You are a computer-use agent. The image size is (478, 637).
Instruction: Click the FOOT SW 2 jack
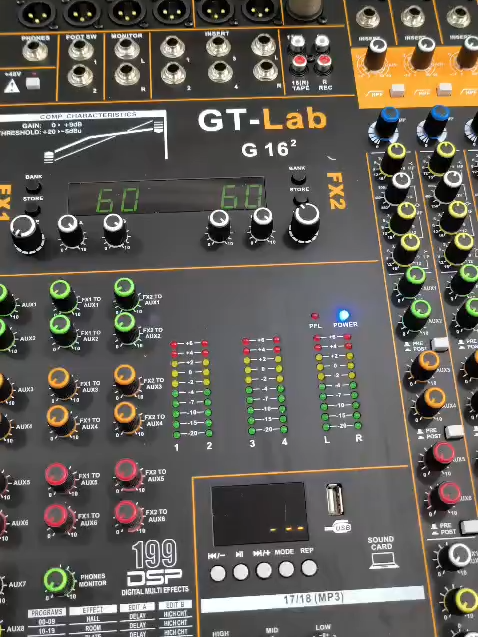[80, 76]
